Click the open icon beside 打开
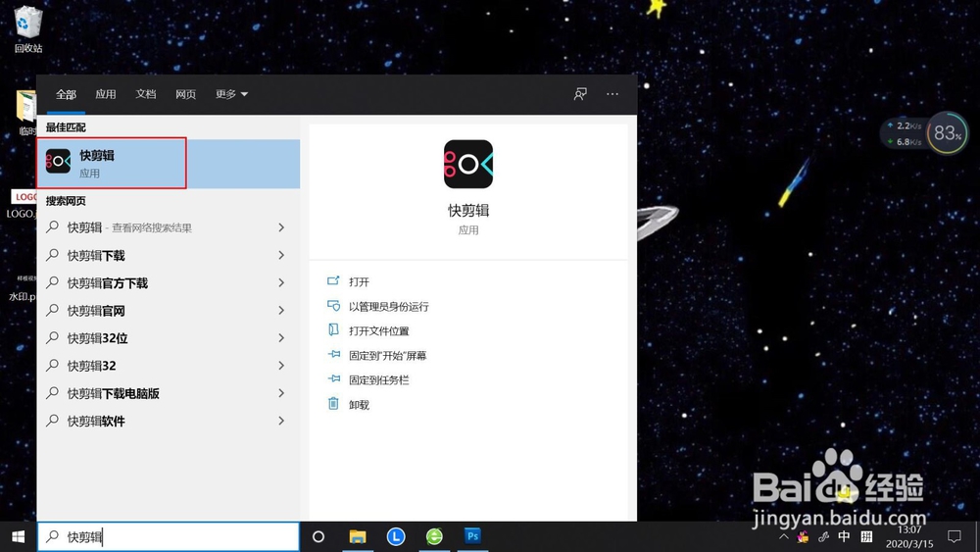Image resolution: width=980 pixels, height=552 pixels. 334,281
